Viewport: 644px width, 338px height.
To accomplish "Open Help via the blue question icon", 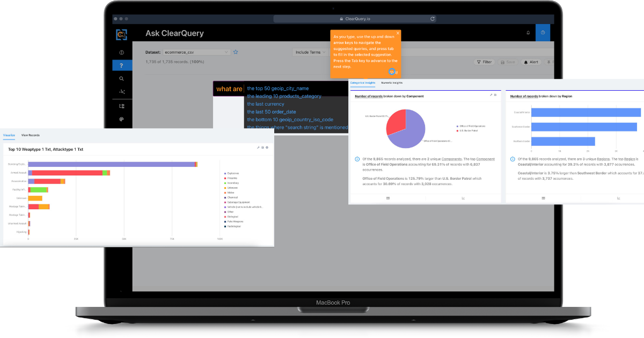I will pos(543,33).
